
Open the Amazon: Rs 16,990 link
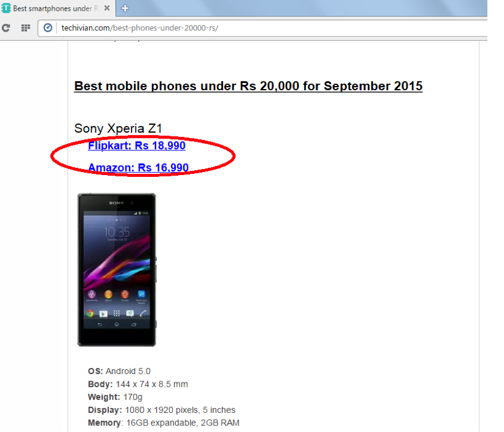(138, 167)
